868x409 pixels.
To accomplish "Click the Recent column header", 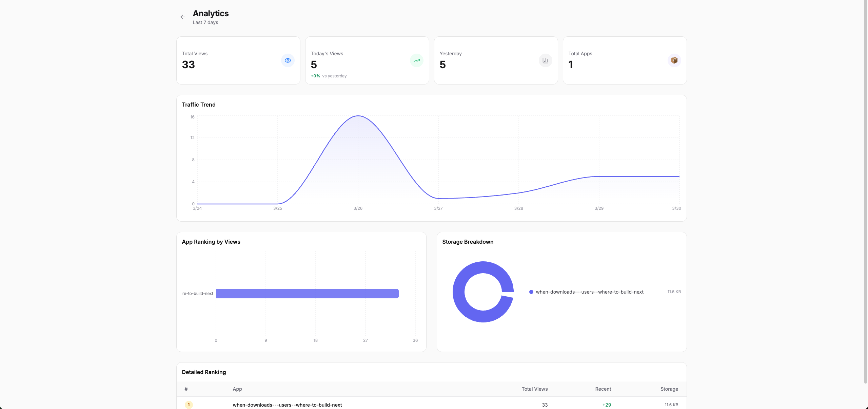I will click(x=603, y=389).
